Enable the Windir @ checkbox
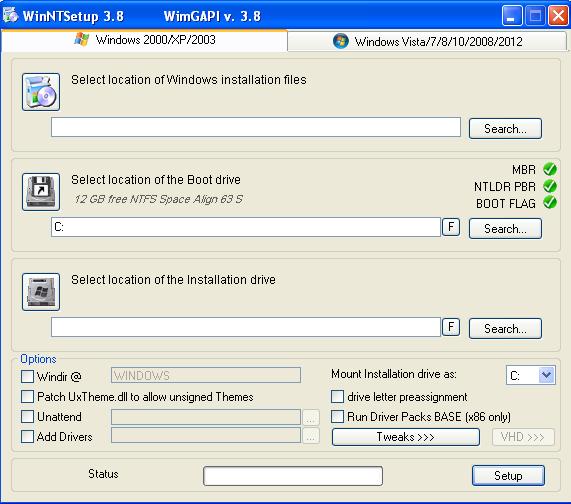Screen dimensions: 571x504 (27, 377)
